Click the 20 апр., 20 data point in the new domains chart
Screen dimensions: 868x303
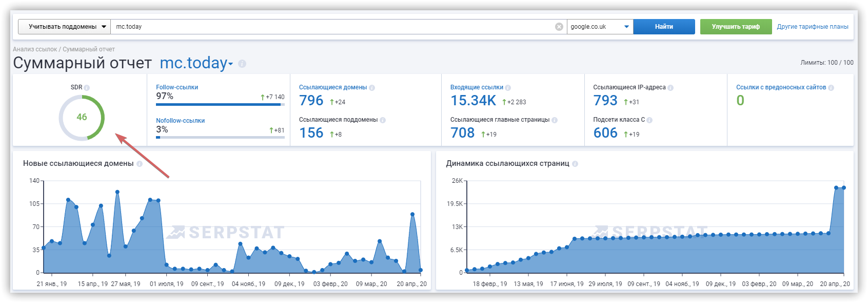(421, 270)
